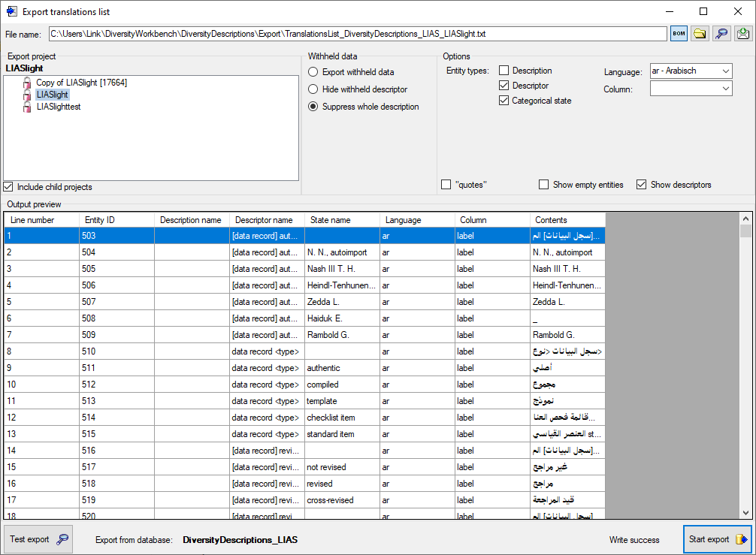The width and height of the screenshot is (756, 555).
Task: Enable the Description entity type checkbox
Action: pyautogui.click(x=504, y=71)
